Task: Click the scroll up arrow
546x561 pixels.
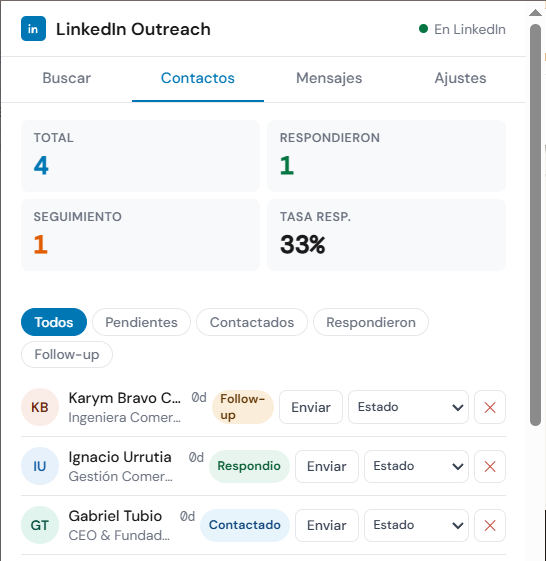Action: (535, 13)
